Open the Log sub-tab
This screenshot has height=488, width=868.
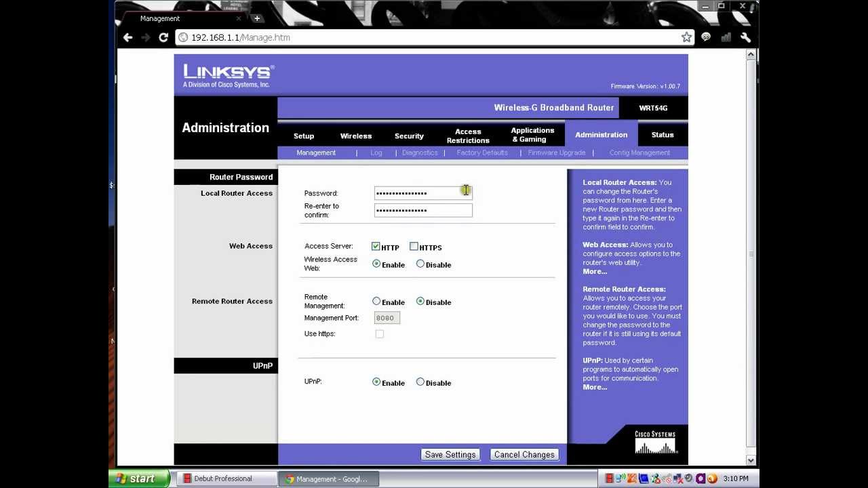tap(376, 152)
